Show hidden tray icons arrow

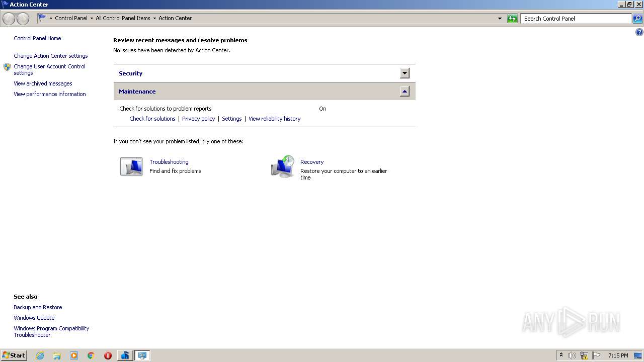pyautogui.click(x=561, y=355)
